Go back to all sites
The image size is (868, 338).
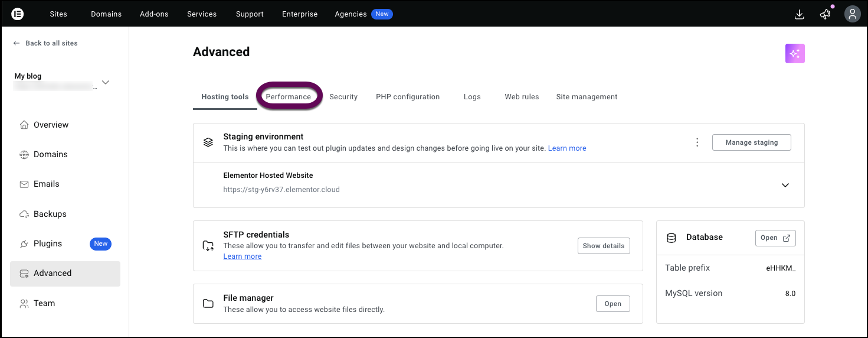point(45,43)
